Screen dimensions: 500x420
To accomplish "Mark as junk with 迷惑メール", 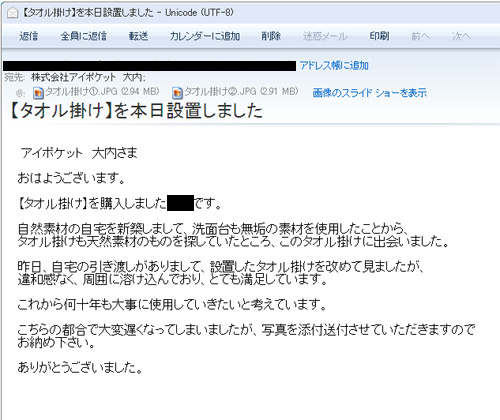I will point(325,36).
